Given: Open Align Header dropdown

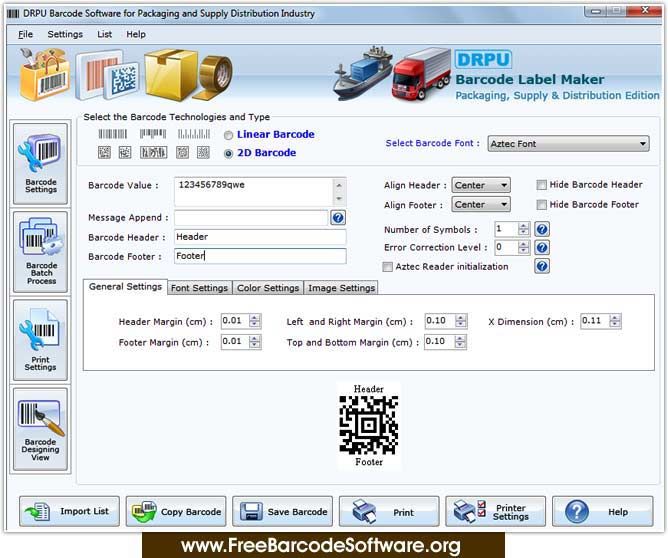Looking at the screenshot, I should [x=481, y=185].
